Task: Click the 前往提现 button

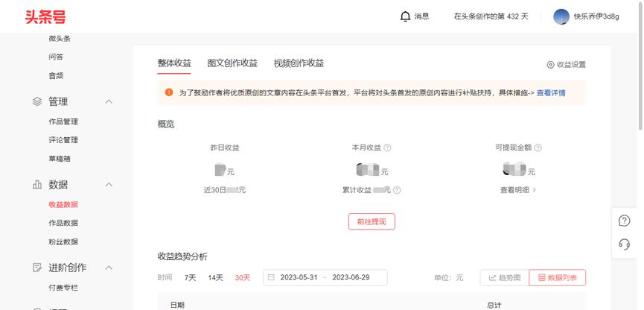Action: (372, 221)
